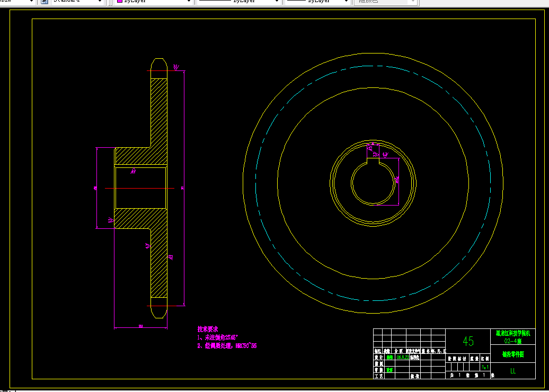
Task: Select the 技术要求 heading text
Action: click(x=208, y=329)
